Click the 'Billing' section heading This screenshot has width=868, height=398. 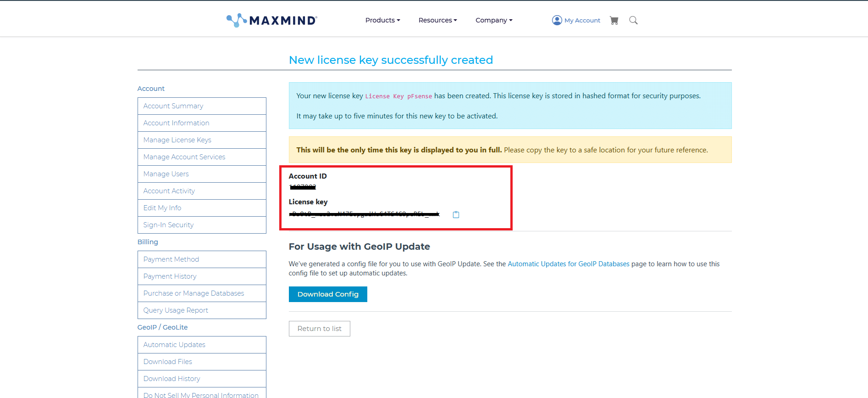pos(148,242)
